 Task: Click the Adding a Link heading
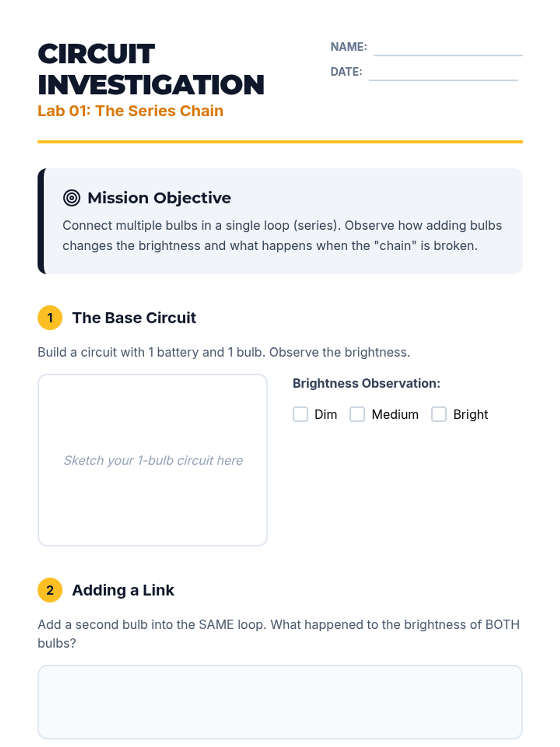click(123, 590)
